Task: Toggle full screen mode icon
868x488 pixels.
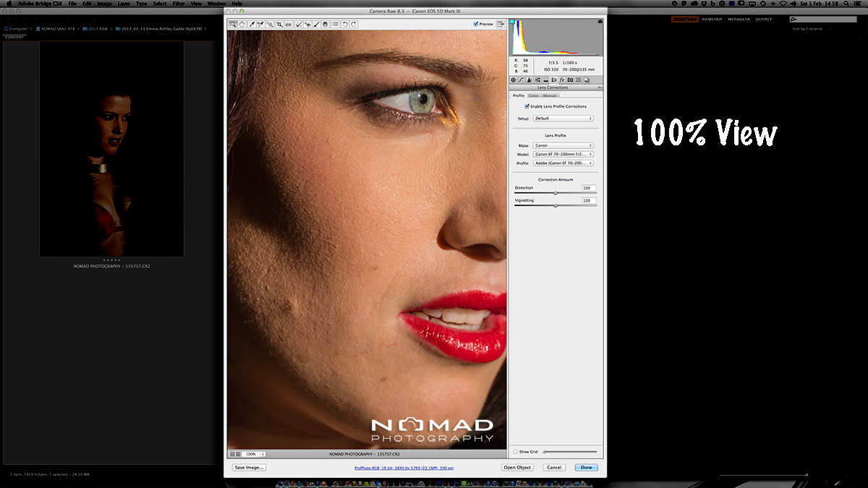Action: click(501, 24)
